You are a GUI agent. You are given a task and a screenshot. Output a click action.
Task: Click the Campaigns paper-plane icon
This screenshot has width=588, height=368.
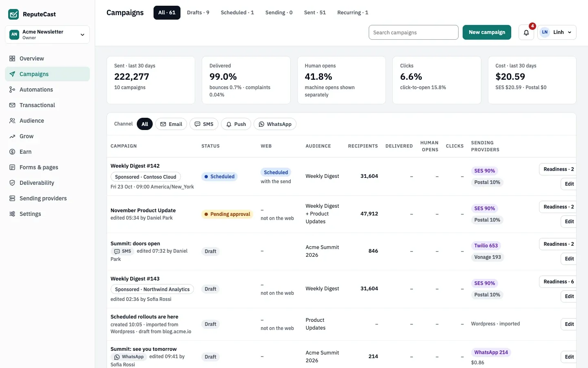click(x=12, y=74)
